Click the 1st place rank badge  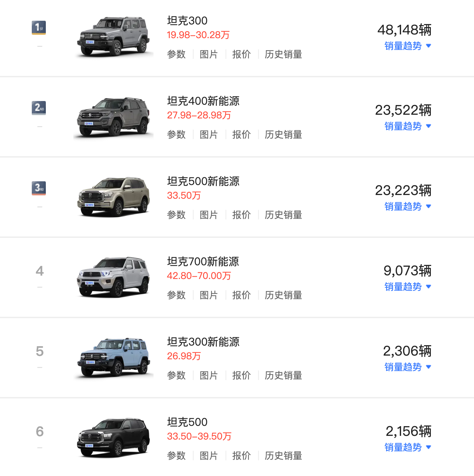[x=39, y=27]
